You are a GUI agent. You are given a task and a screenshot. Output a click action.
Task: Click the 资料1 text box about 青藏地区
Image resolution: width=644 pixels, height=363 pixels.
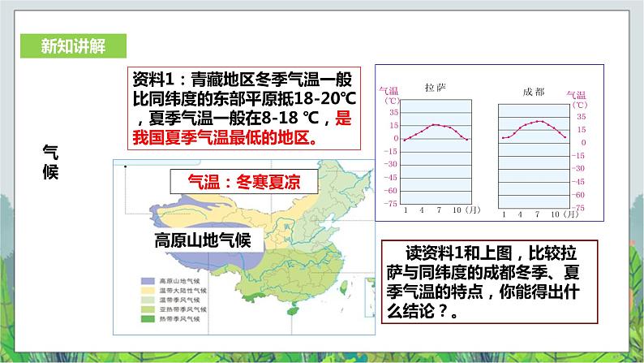tap(244, 109)
